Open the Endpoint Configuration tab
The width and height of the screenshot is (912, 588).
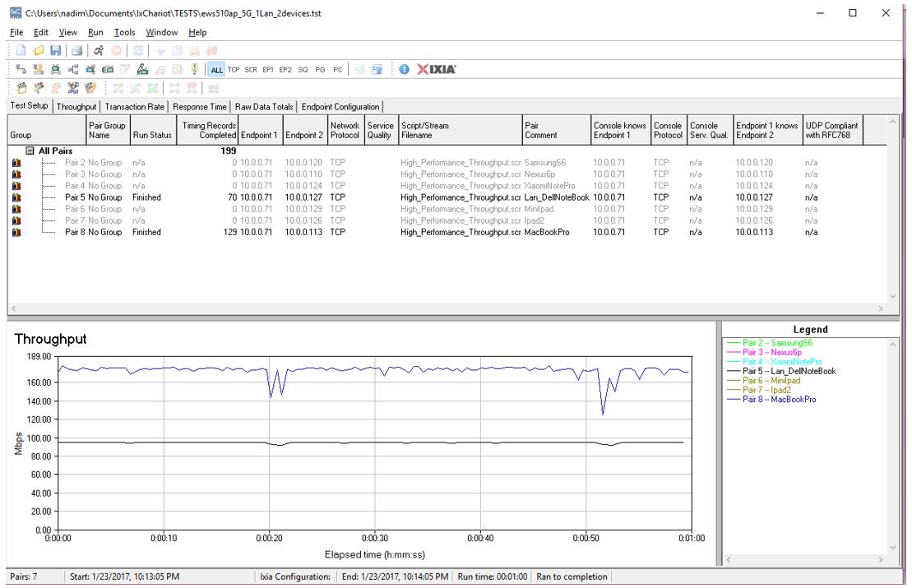[x=340, y=107]
